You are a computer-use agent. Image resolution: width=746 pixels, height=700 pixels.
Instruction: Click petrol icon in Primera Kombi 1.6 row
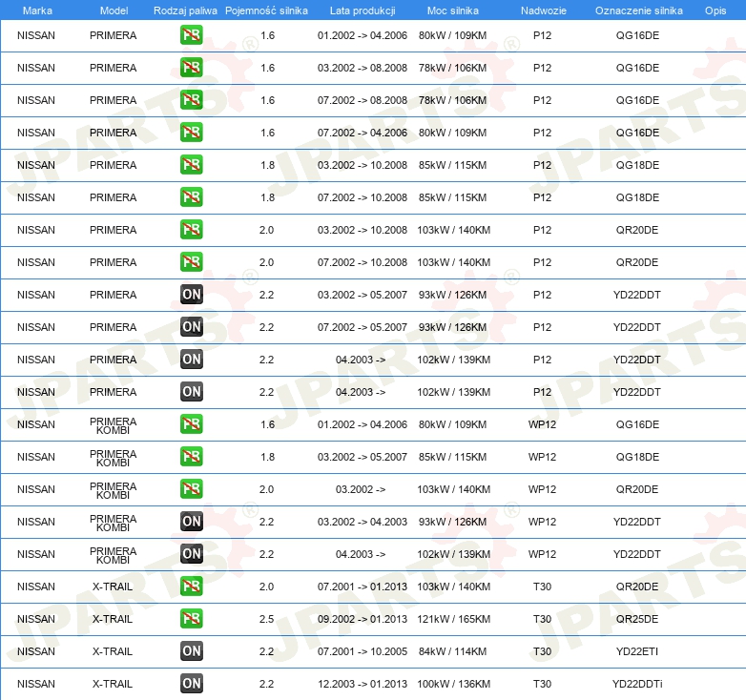[191, 424]
